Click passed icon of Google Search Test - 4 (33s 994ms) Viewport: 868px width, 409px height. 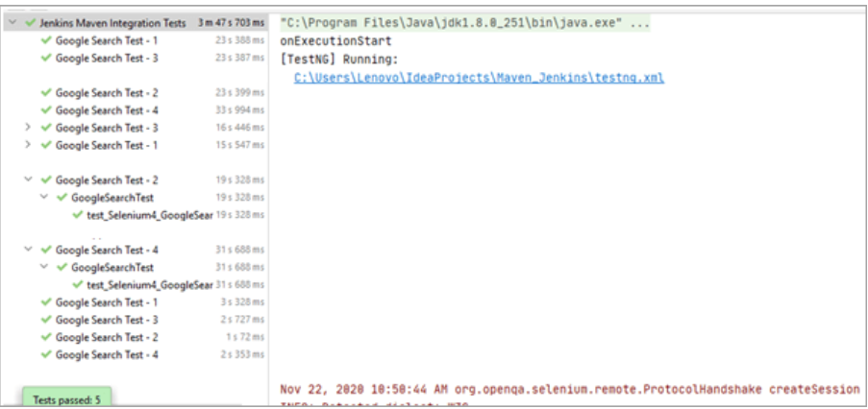tap(46, 110)
